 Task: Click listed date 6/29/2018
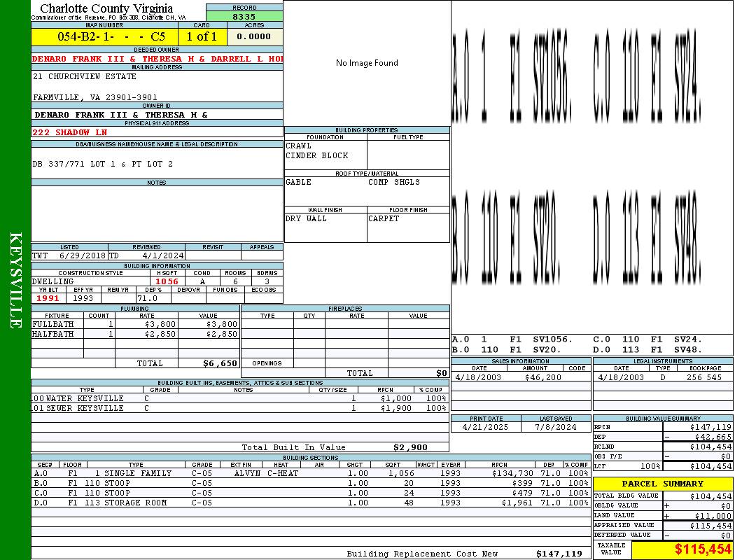[82, 256]
